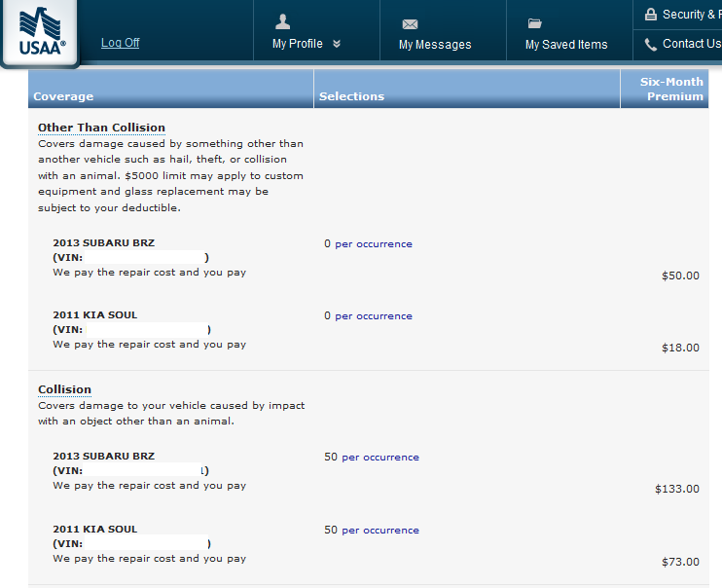Screen dimensions: 722x588
Task: Click the Contact Us phone icon
Action: [x=651, y=44]
